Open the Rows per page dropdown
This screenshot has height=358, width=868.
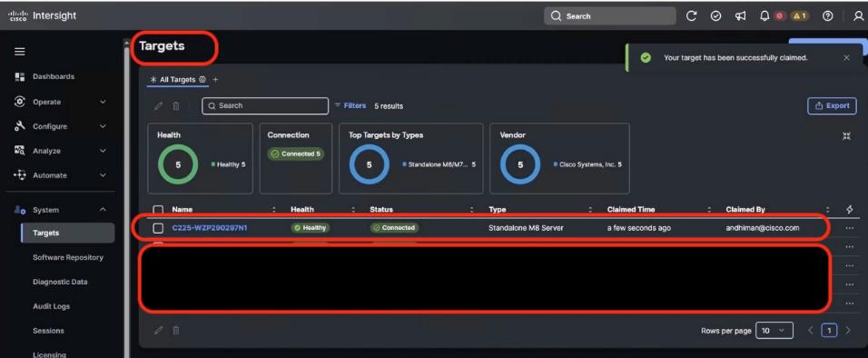(x=774, y=331)
